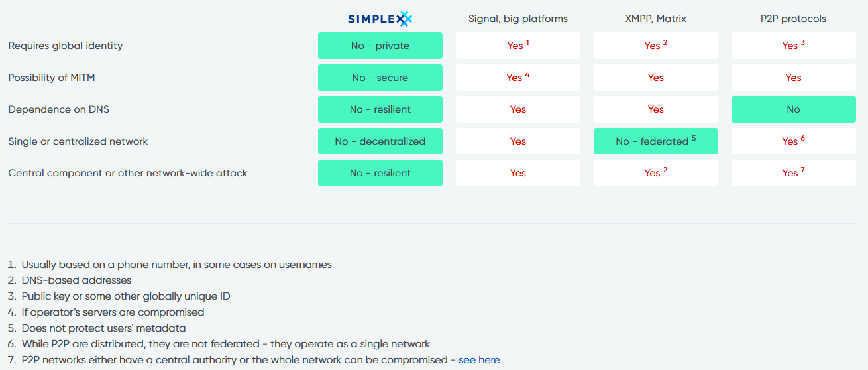Click 'Dependence on DNS' row label
The image size is (868, 370).
coord(59,109)
